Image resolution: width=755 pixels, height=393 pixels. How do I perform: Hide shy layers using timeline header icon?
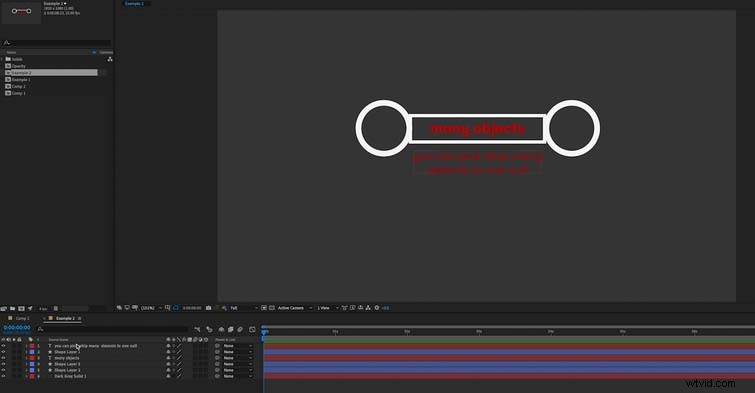coord(221,329)
